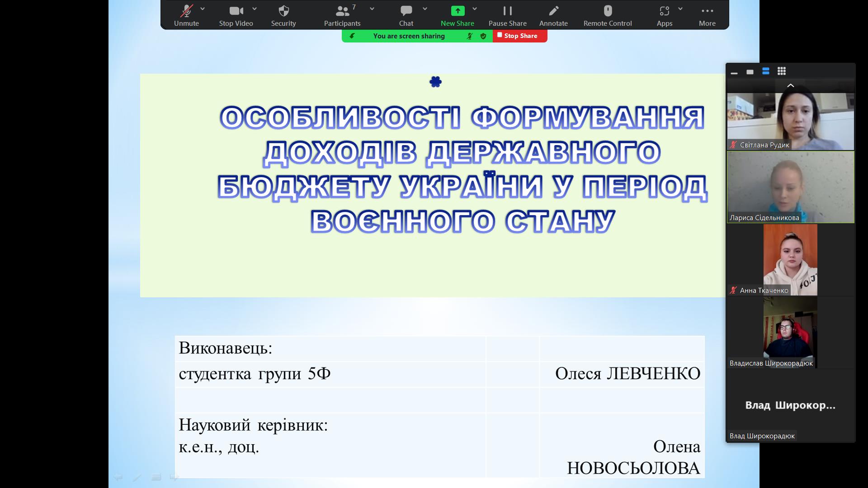Click 'студентка групи 5Ф' cell
The height and width of the screenshot is (488, 868).
(330, 374)
